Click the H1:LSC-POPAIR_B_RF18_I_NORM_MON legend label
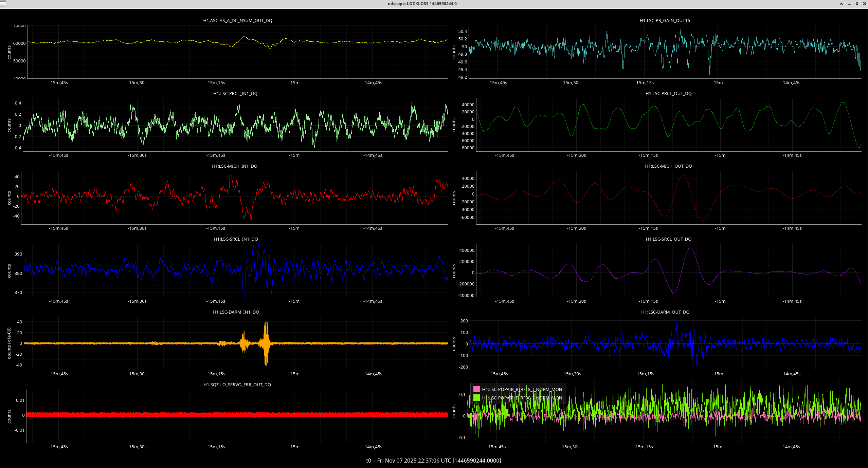This screenshot has height=468, width=868. pos(522,389)
